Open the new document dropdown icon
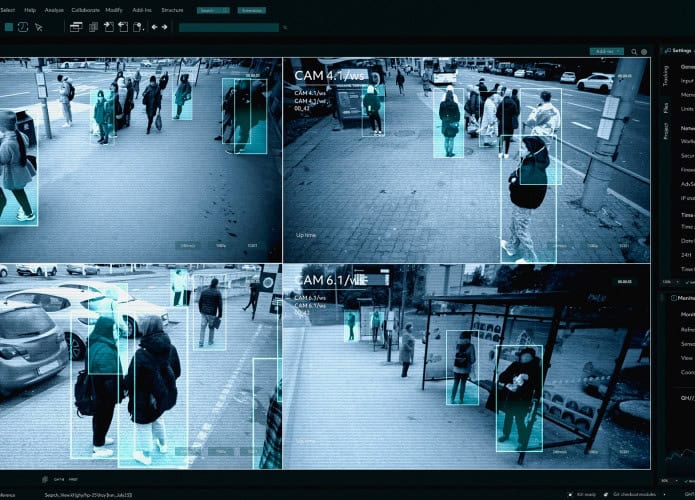 139,27
